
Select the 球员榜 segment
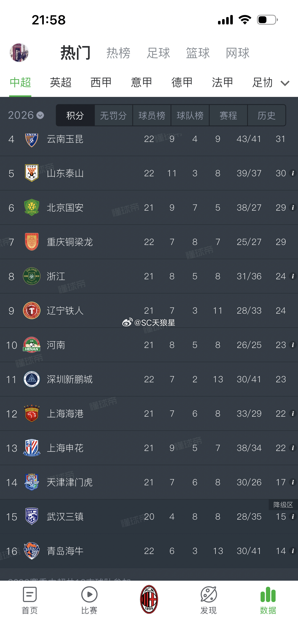pos(152,115)
